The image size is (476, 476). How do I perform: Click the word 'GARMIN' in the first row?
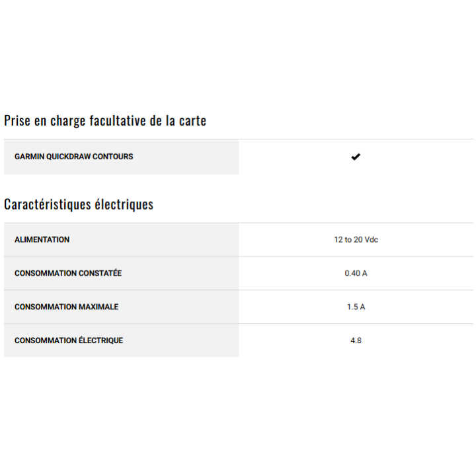click(x=28, y=157)
